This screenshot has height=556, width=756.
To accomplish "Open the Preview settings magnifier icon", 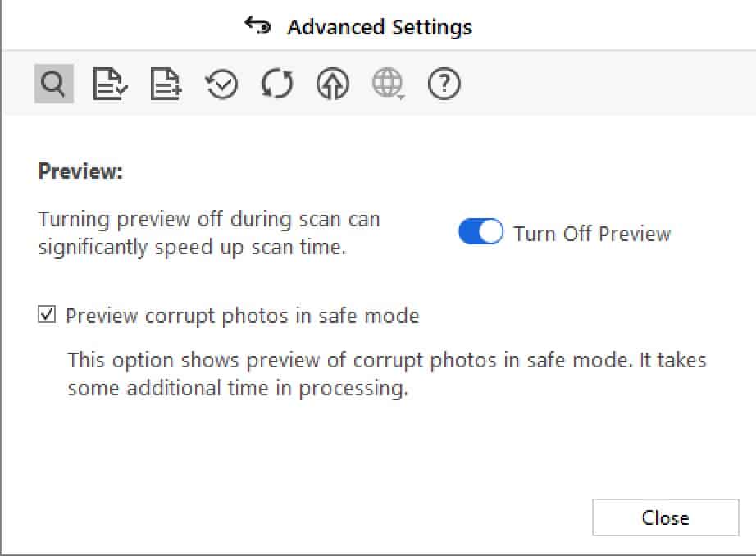I will [x=53, y=84].
